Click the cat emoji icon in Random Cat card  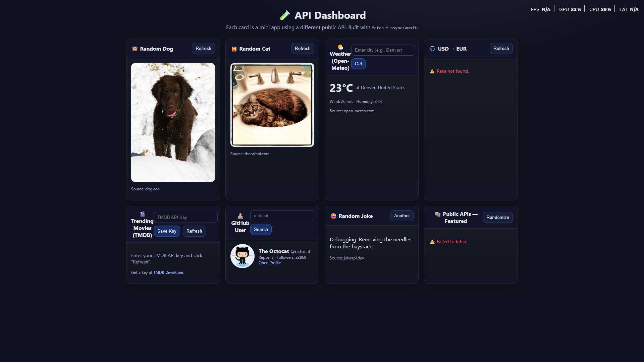click(x=234, y=49)
